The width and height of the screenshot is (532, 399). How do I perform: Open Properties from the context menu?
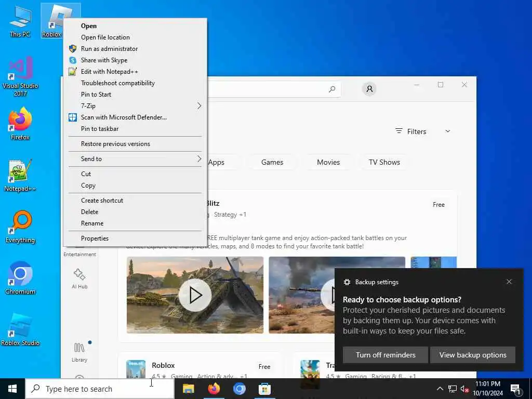[135, 238]
